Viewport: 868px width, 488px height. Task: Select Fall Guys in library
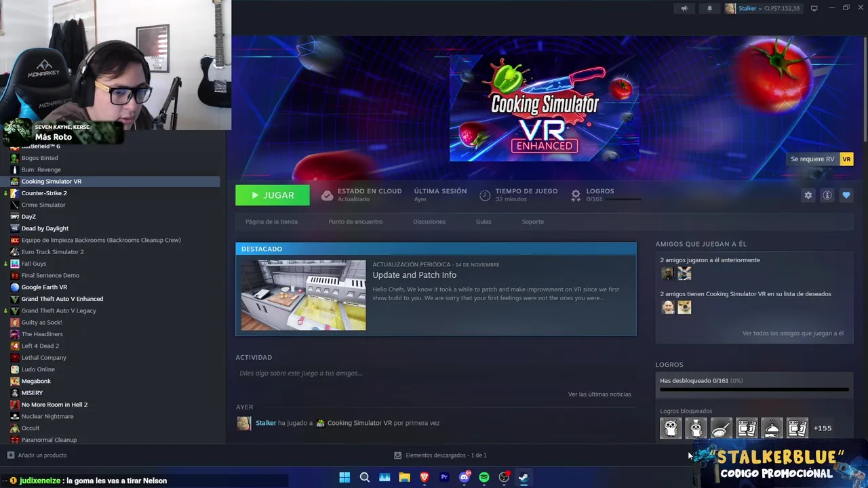(34, 264)
